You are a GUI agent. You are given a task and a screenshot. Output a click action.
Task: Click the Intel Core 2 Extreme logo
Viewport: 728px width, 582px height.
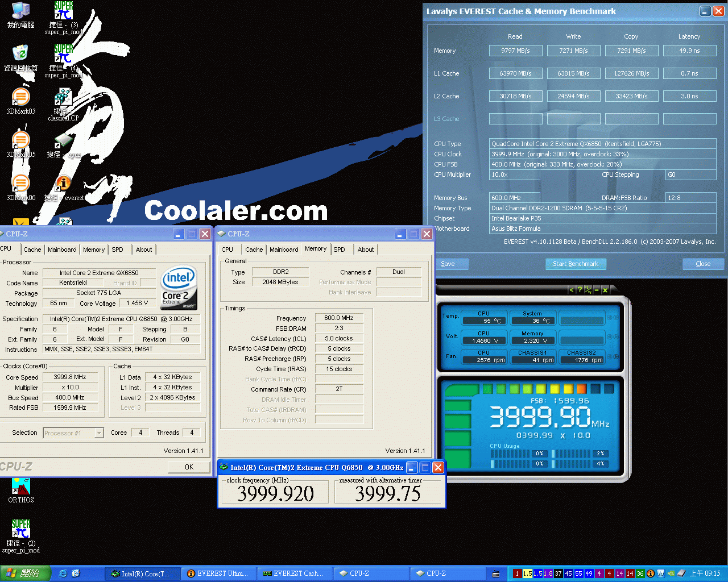(179, 288)
